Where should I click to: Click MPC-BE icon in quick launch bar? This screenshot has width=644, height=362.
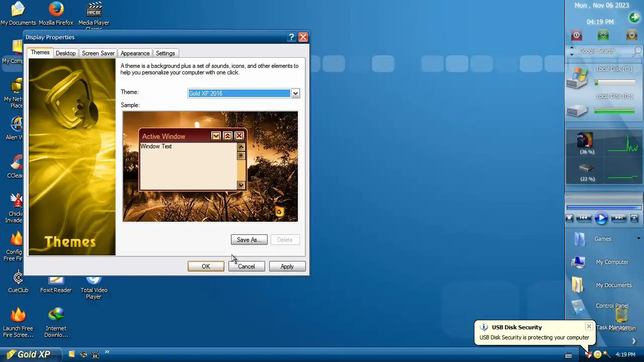coord(95,354)
